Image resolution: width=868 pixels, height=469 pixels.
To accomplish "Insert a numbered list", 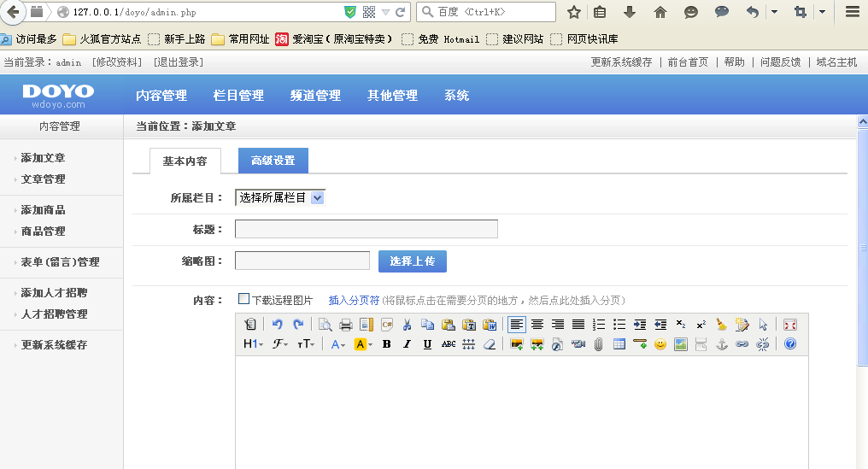I will point(598,325).
